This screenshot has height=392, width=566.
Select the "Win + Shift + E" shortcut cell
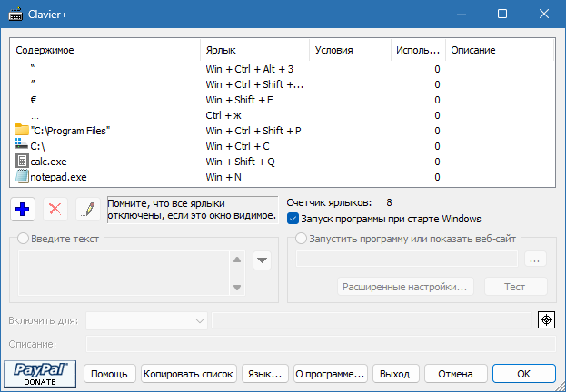click(x=239, y=100)
